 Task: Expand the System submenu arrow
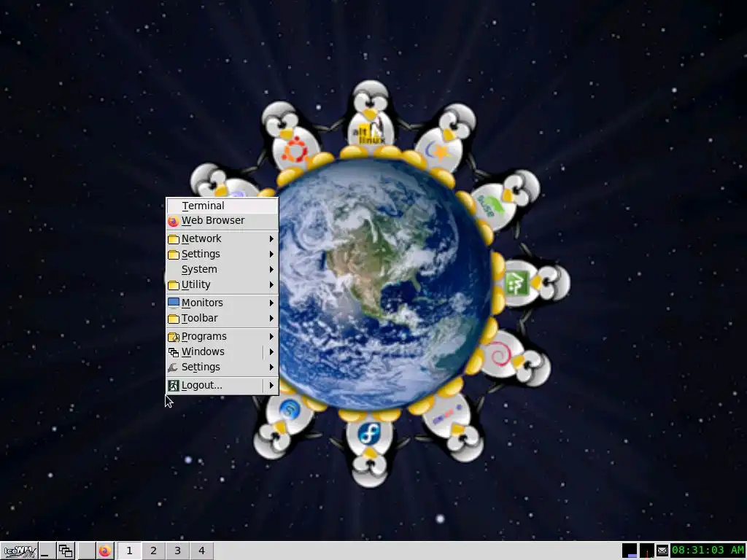(x=271, y=270)
